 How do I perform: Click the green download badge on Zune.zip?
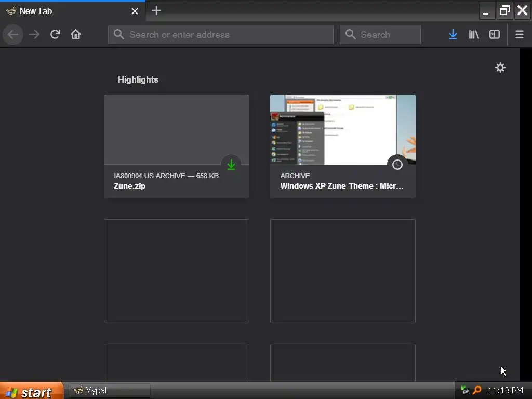(x=231, y=165)
